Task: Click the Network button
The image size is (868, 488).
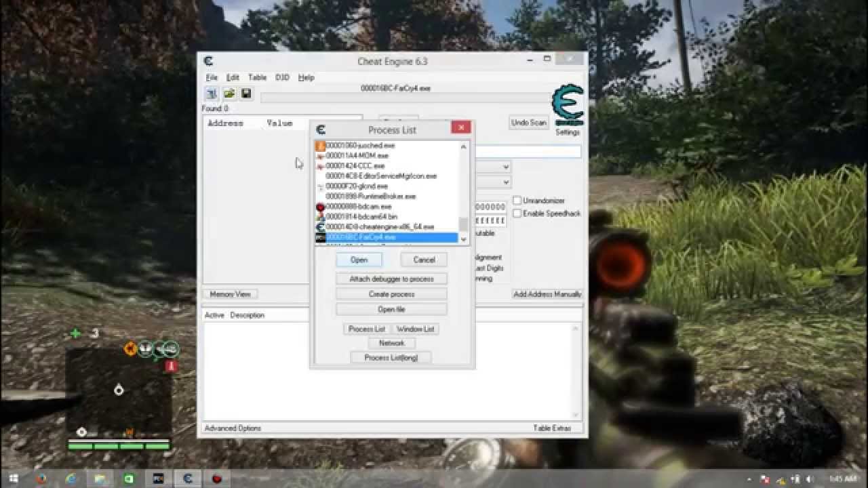Action: tap(391, 343)
